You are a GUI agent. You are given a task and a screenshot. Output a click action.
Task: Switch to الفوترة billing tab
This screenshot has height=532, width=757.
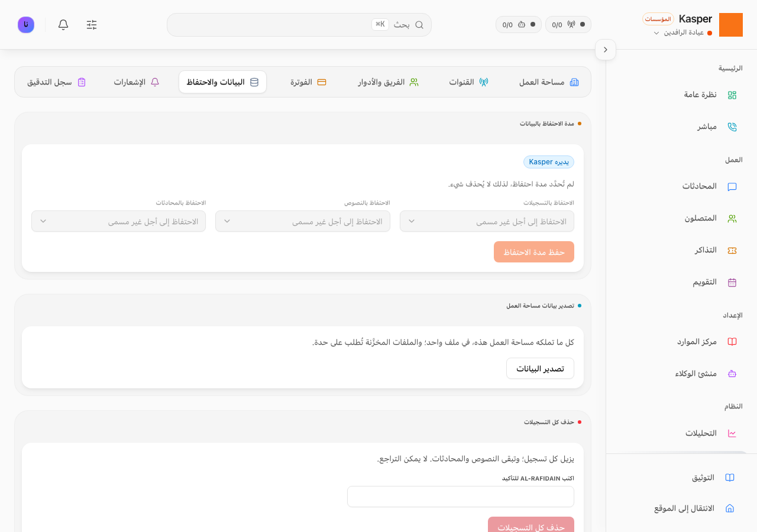tap(308, 82)
